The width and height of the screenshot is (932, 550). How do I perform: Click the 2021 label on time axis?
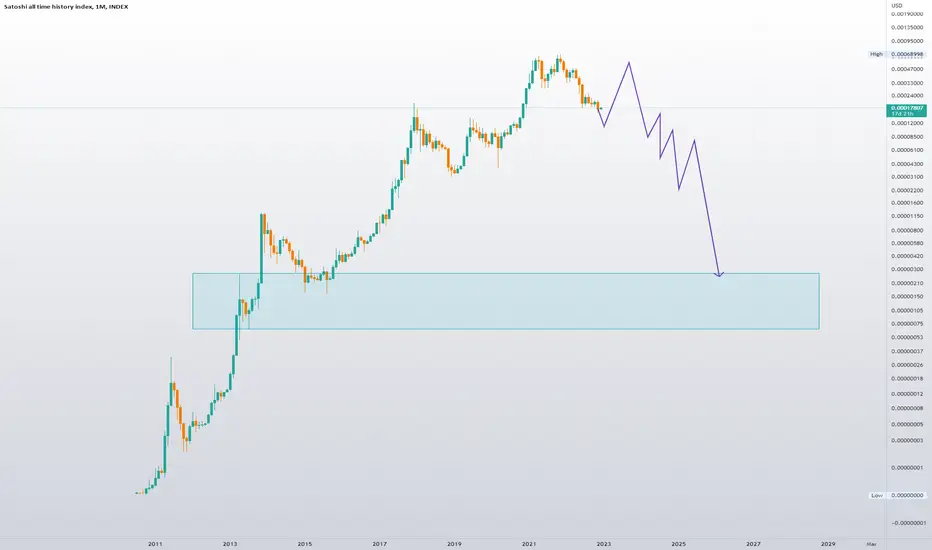click(529, 543)
